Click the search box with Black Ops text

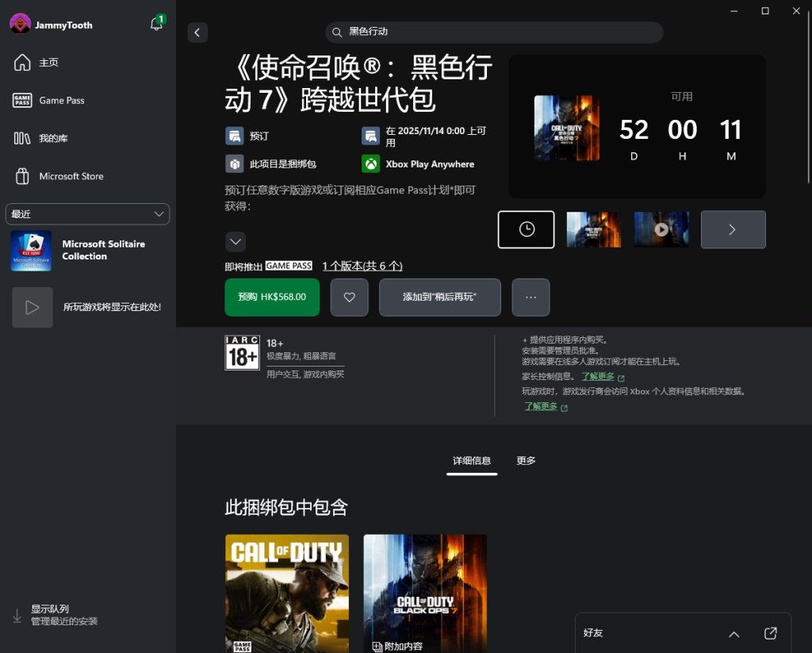point(494,33)
